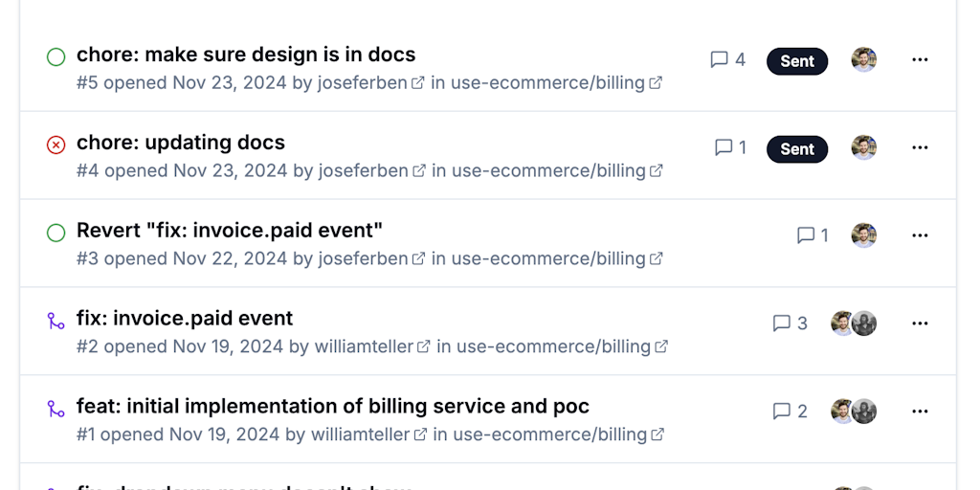Click stacked reviewer avatars on PR #2
Screen dimensions: 980x490
pos(854,323)
